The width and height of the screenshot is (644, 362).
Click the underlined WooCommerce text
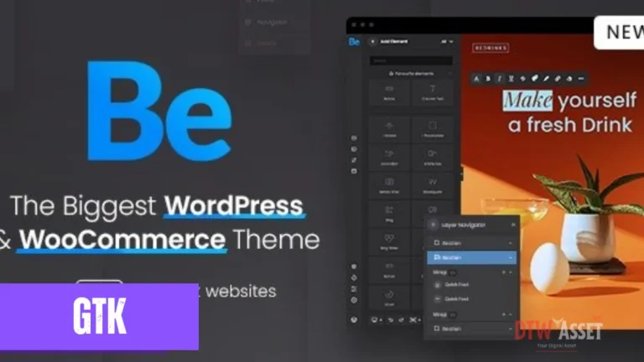tap(122, 240)
